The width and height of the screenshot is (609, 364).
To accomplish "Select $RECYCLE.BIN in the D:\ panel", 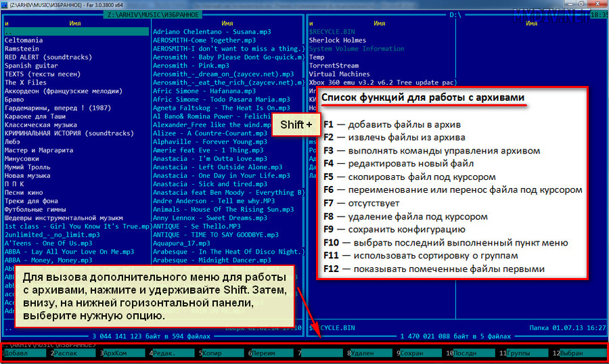I will [332, 32].
